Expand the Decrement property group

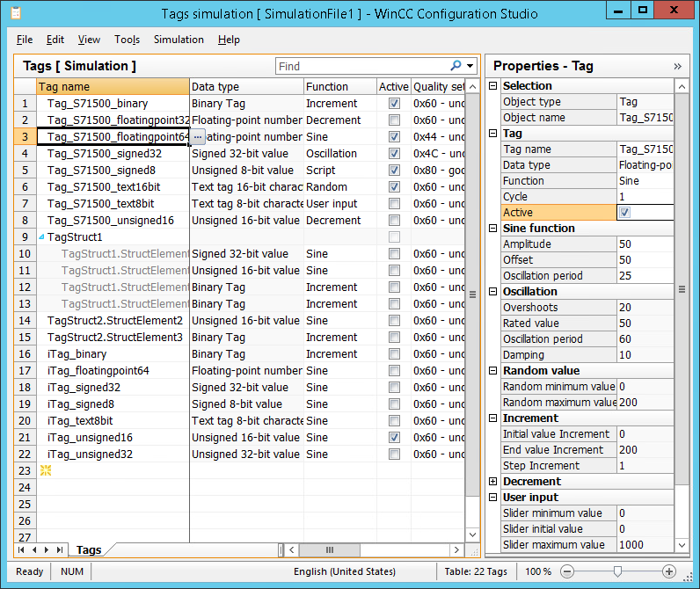click(492, 482)
